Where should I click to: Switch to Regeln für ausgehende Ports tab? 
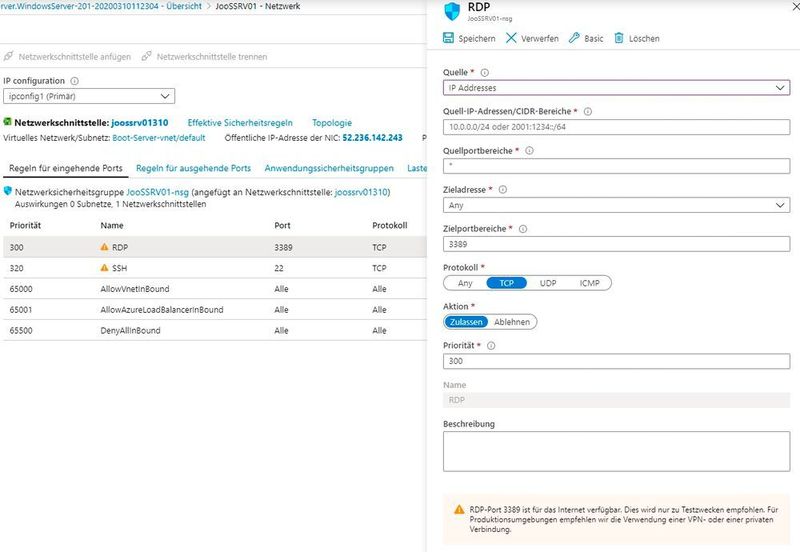point(193,168)
